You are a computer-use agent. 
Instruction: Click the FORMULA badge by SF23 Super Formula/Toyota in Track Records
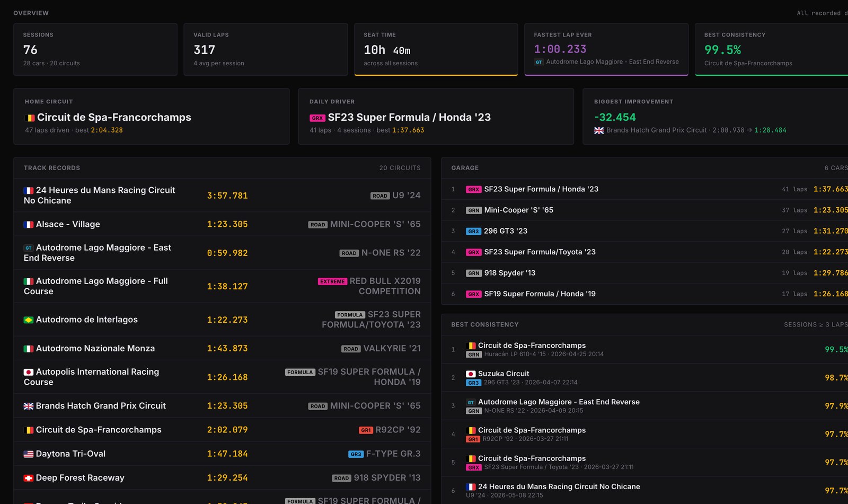coord(350,315)
